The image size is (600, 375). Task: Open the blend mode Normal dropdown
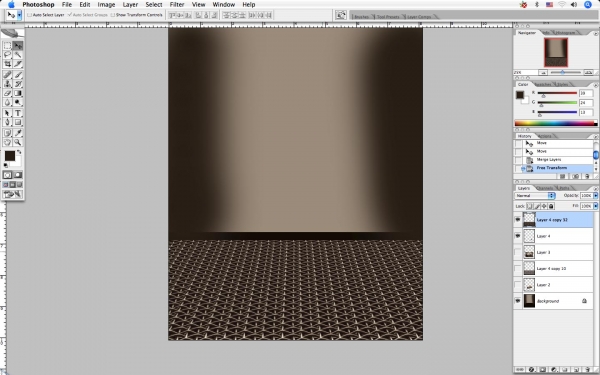535,196
